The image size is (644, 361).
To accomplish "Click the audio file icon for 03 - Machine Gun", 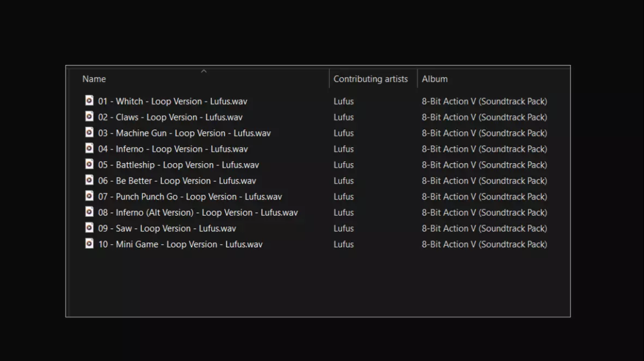I will click(89, 132).
